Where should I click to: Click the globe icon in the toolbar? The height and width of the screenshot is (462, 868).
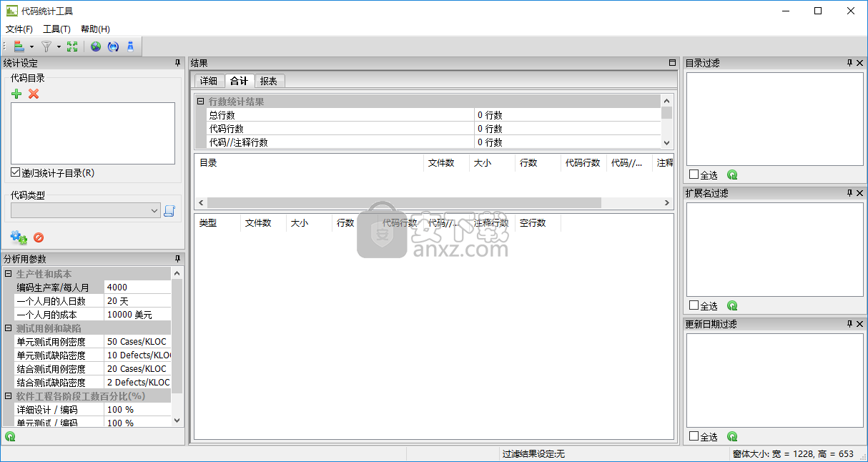[x=96, y=46]
